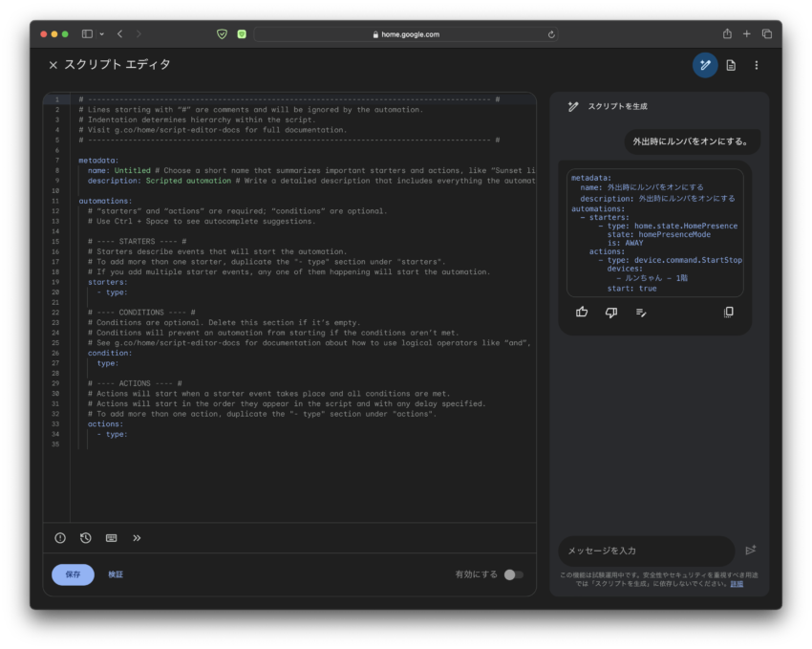
Task: Open the history clock icon
Action: 86,538
